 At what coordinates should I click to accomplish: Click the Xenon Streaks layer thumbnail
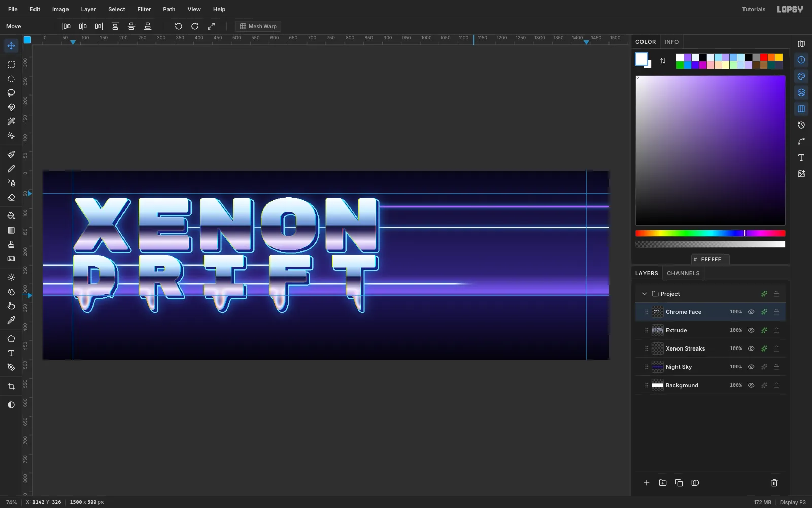coord(658,348)
